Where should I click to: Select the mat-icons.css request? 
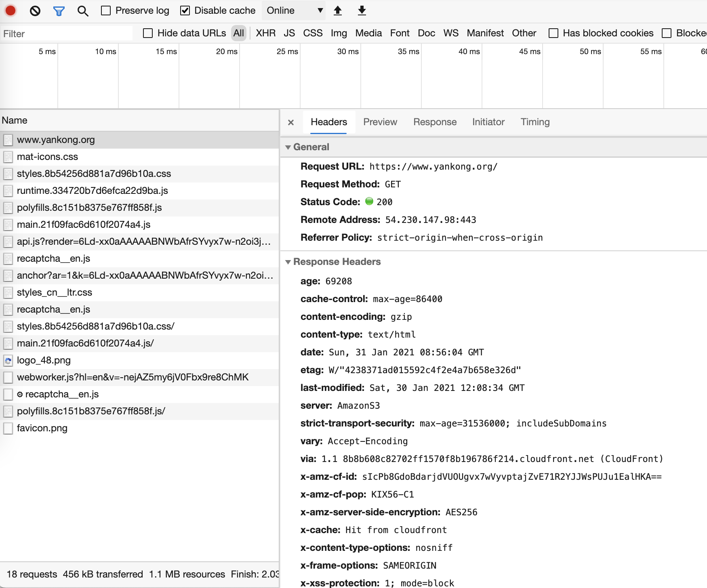pos(139,157)
